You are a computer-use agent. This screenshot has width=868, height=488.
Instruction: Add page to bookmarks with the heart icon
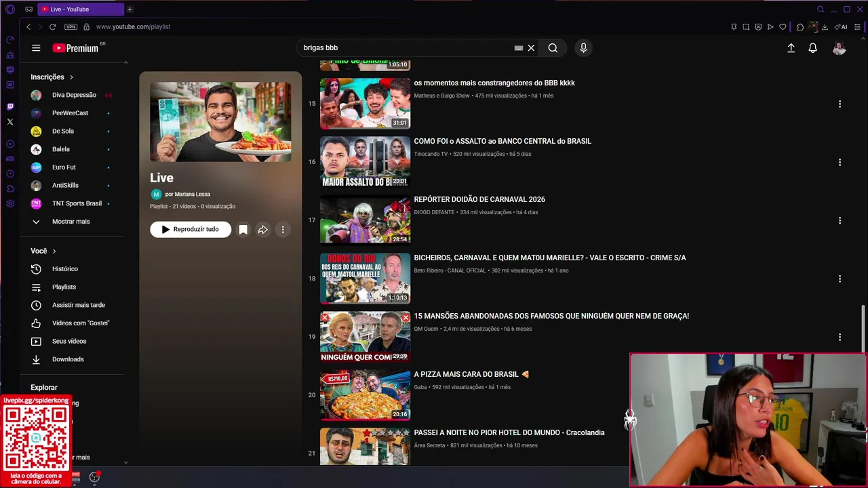pyautogui.click(x=783, y=27)
